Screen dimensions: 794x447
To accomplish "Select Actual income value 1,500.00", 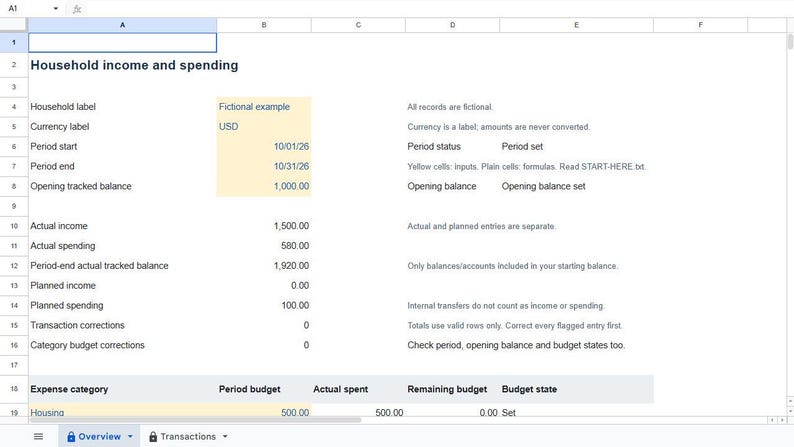I will point(264,226).
